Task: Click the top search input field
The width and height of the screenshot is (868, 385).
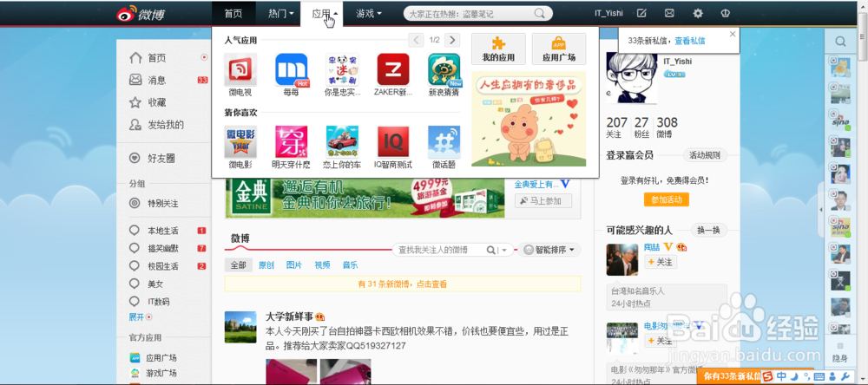Action: 470,14
